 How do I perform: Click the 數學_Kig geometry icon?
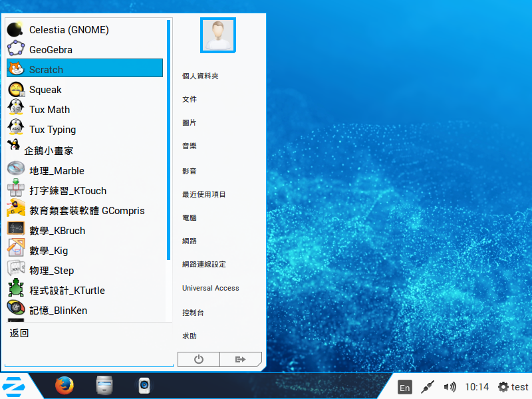(16, 247)
